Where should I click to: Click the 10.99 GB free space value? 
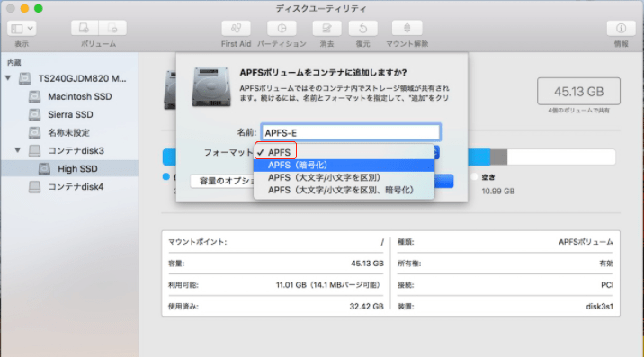(497, 191)
